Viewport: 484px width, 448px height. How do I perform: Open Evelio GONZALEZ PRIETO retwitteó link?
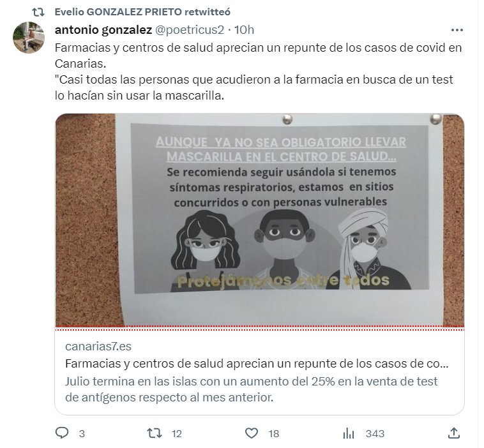[142, 12]
